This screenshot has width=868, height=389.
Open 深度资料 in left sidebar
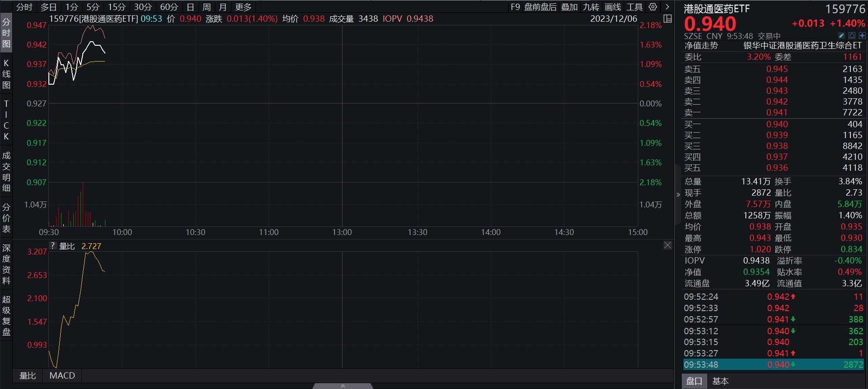[x=6, y=264]
